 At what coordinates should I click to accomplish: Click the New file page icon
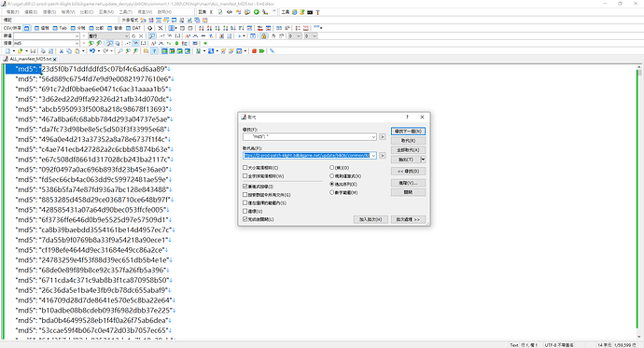point(7,51)
